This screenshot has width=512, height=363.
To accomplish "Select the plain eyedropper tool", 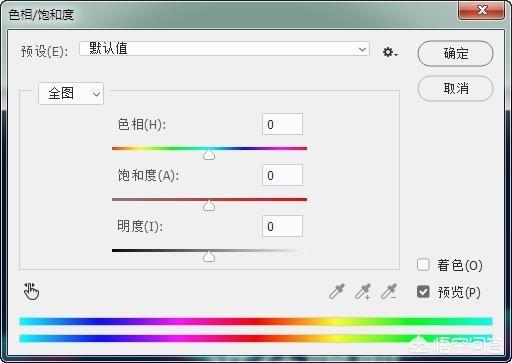I will point(337,292).
